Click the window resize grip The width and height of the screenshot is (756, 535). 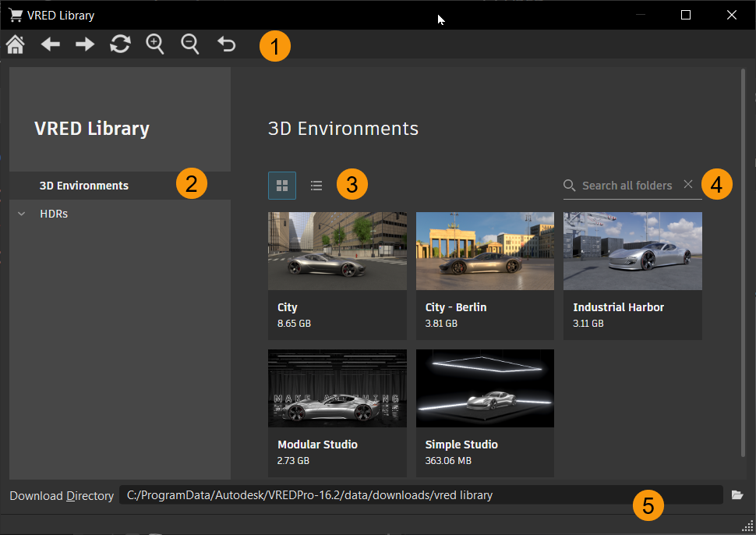(x=747, y=526)
